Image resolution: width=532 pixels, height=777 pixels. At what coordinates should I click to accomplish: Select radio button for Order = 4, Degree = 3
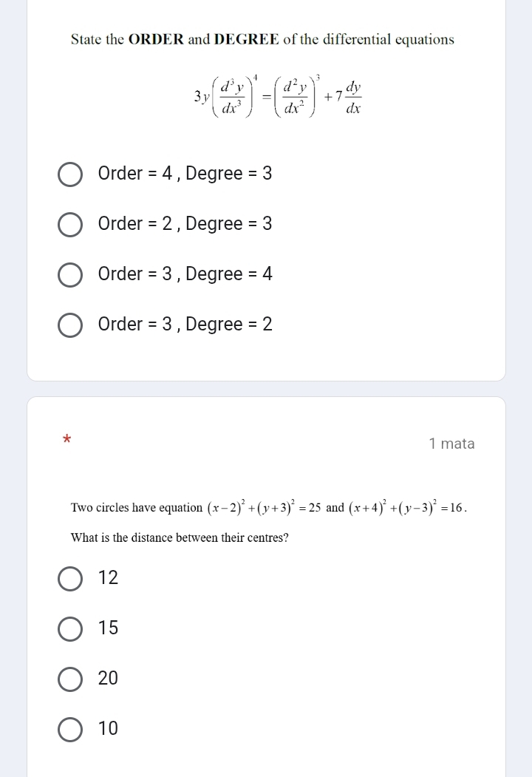(x=70, y=175)
